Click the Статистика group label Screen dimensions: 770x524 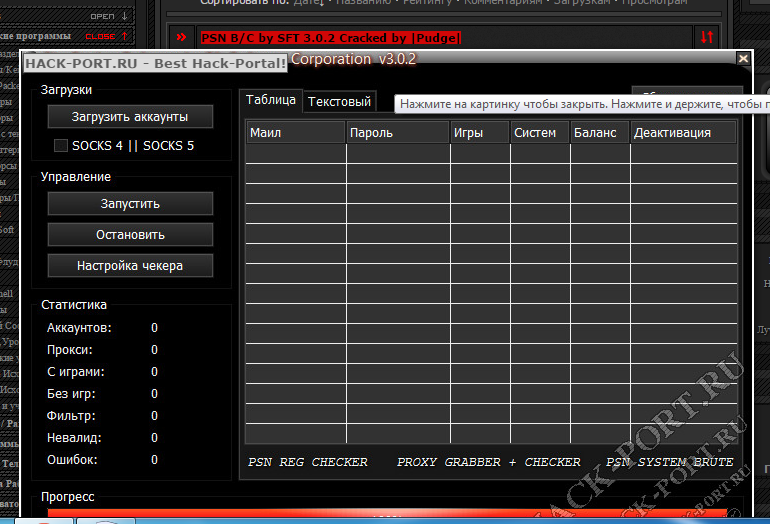[74, 304]
